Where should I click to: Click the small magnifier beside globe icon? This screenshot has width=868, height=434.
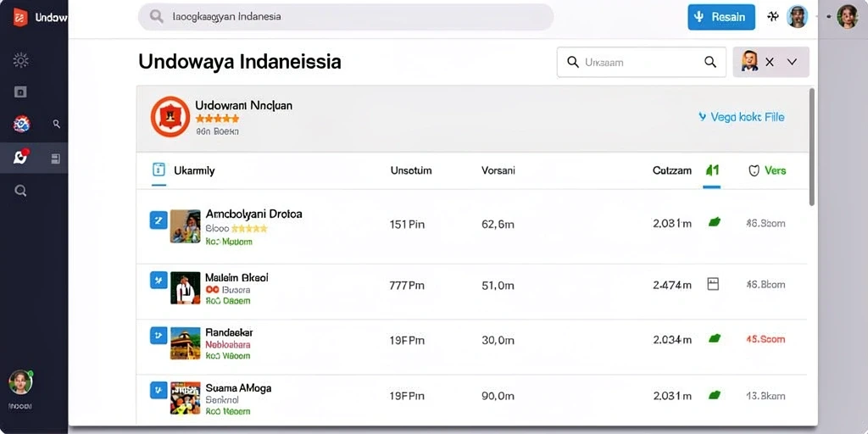coord(57,124)
